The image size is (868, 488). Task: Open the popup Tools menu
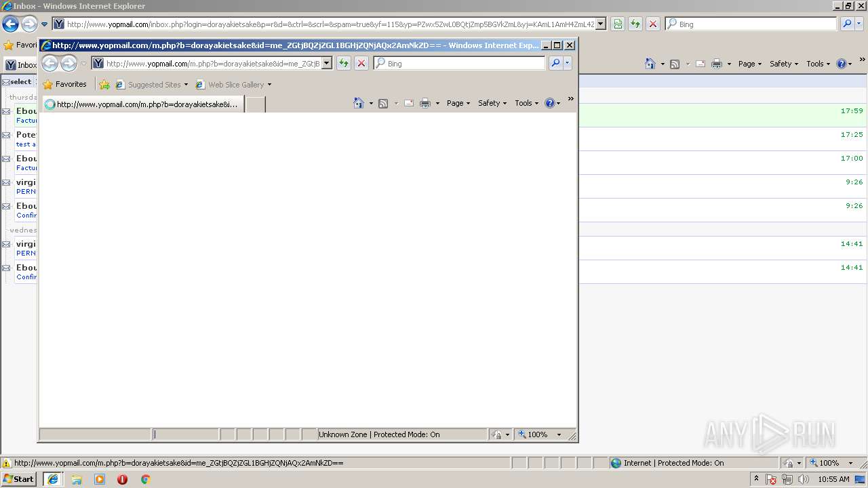(x=527, y=103)
